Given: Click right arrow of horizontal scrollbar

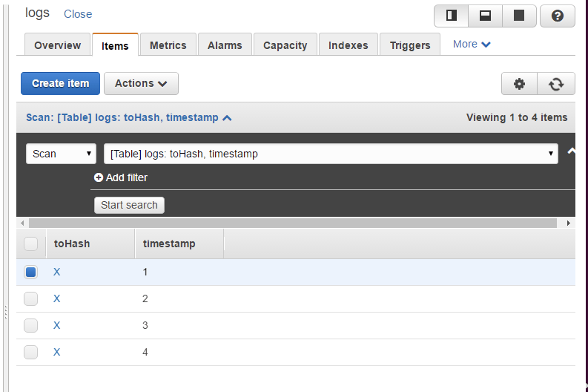Looking at the screenshot, I should coord(569,223).
